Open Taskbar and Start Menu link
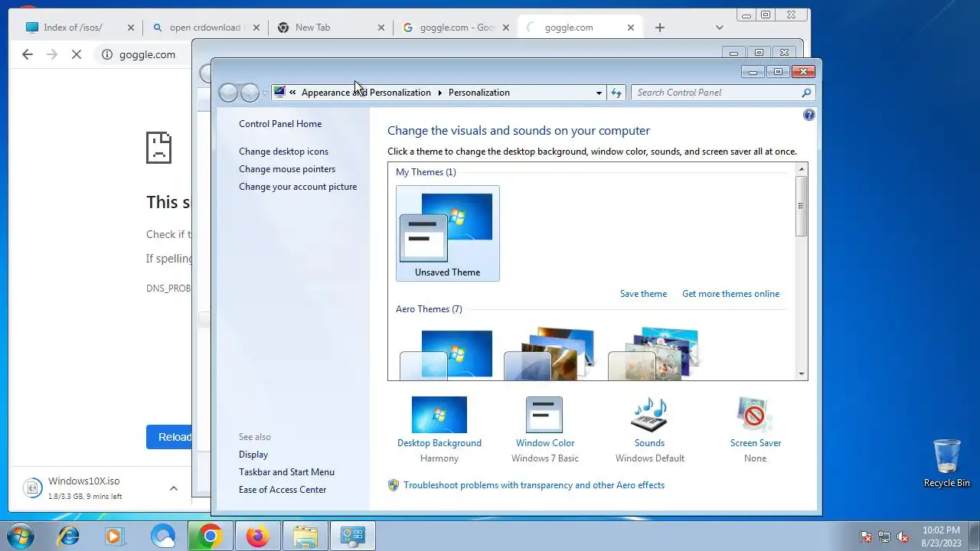The width and height of the screenshot is (980, 551). point(286,472)
